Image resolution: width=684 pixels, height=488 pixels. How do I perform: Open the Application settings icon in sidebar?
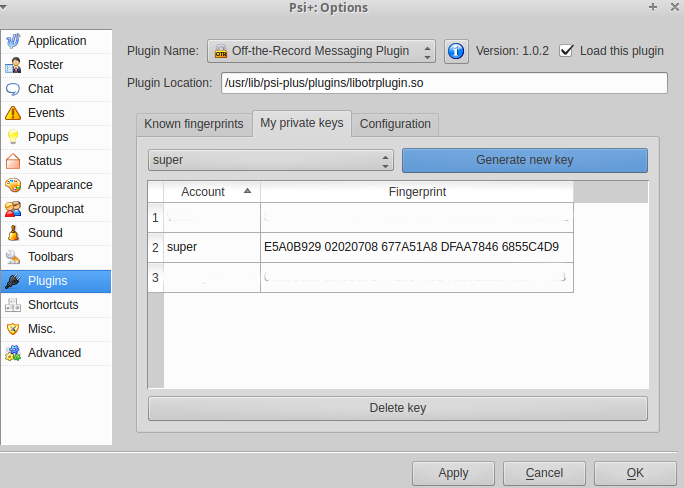click(14, 41)
